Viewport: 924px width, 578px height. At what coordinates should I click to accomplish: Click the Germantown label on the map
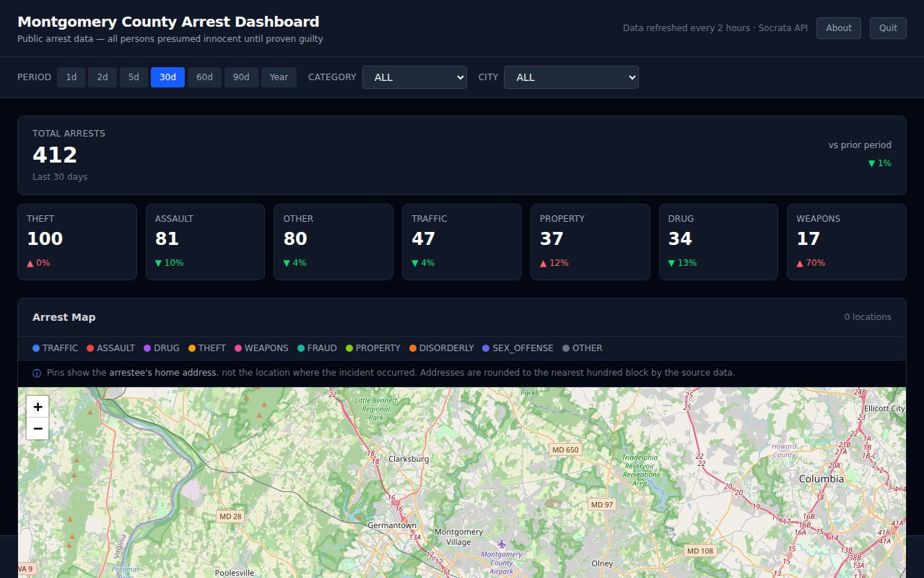(x=392, y=525)
